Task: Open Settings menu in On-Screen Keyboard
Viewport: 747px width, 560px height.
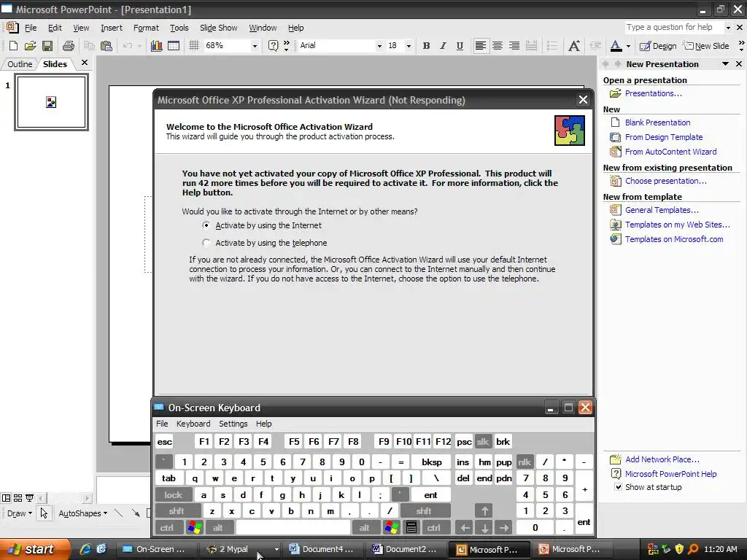Action: 233,424
